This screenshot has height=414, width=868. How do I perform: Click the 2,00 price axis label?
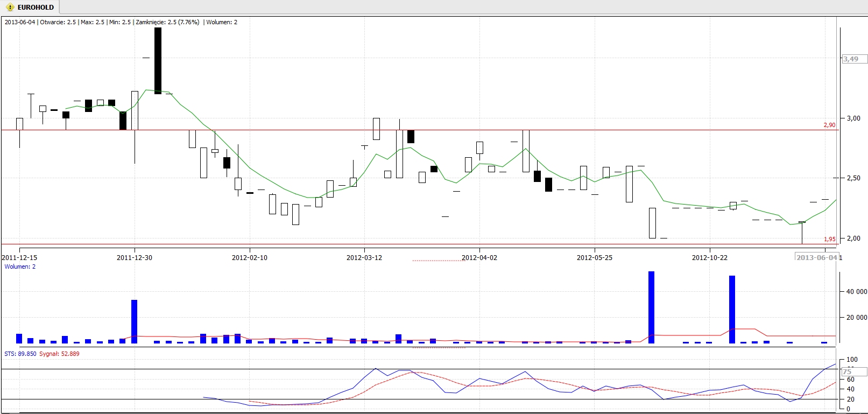pos(853,238)
